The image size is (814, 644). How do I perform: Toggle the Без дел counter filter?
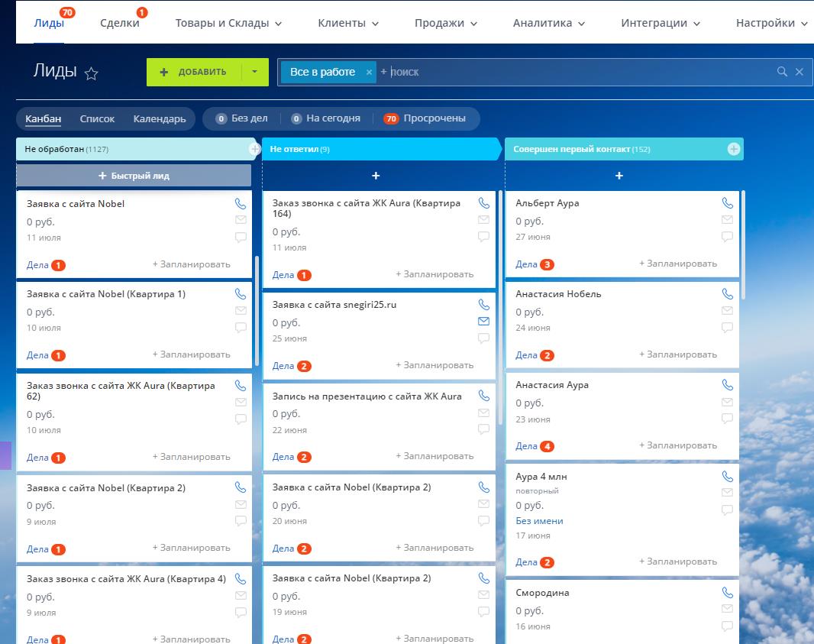point(241,118)
